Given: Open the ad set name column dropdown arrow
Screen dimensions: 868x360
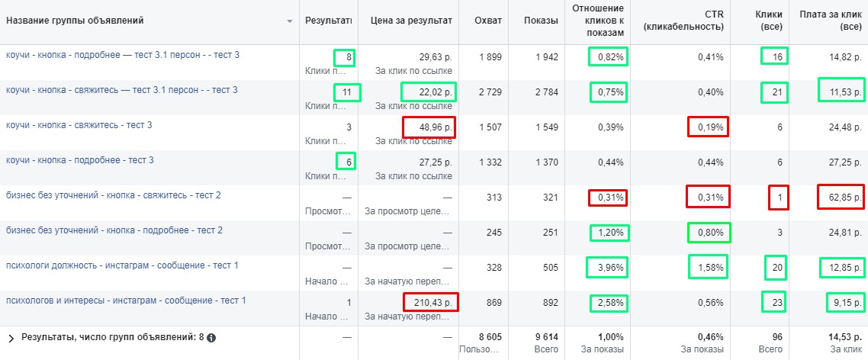Looking at the screenshot, I should click(x=290, y=21).
